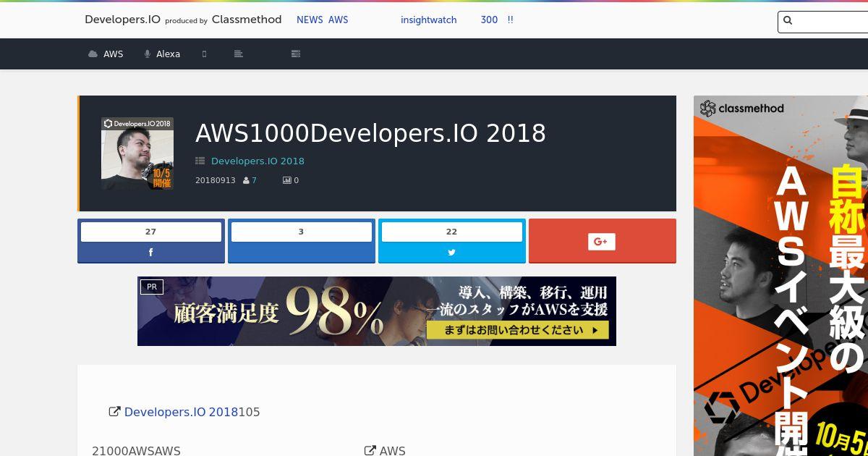Open the server stack icon menu

(295, 54)
